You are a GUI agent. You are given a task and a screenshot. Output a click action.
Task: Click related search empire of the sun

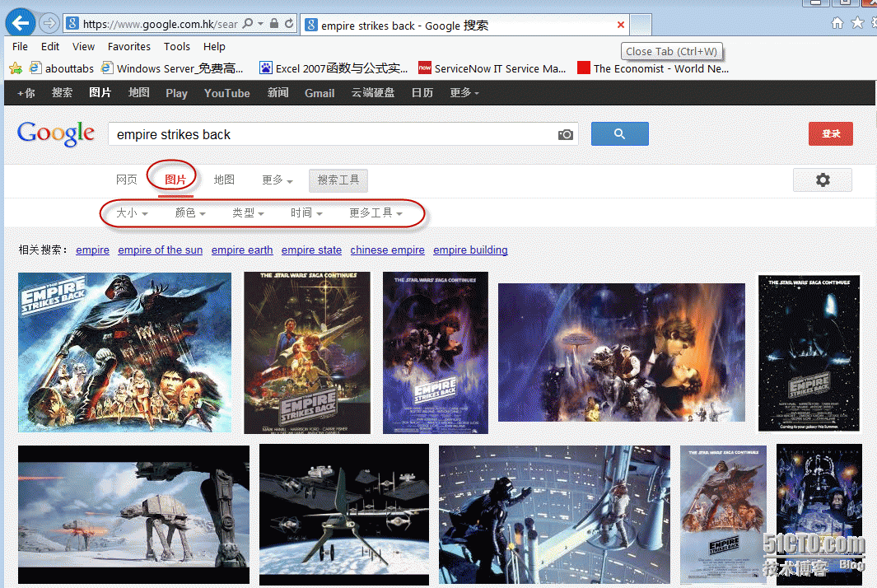[160, 250]
